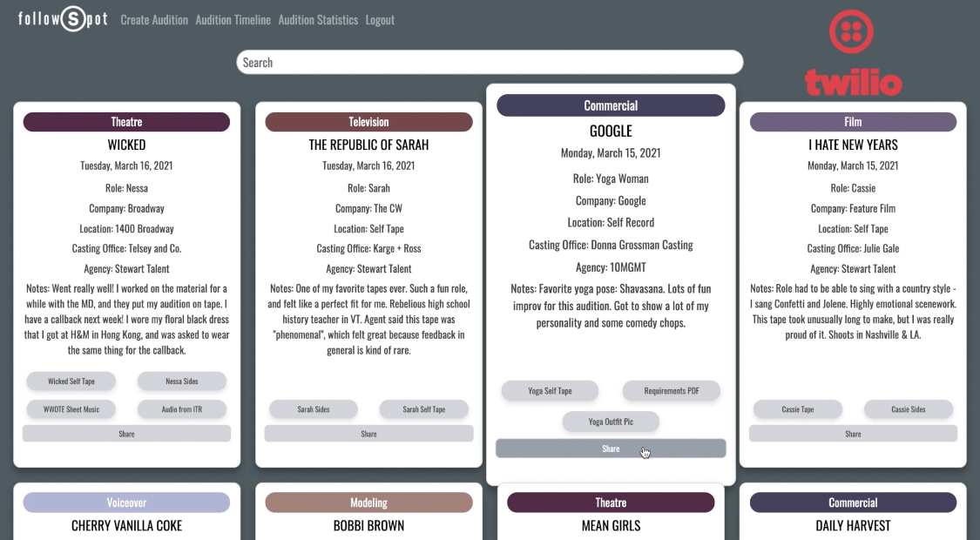980x540 pixels.
Task: Click 'Agency: 10MGMT' text
Action: 611,267
